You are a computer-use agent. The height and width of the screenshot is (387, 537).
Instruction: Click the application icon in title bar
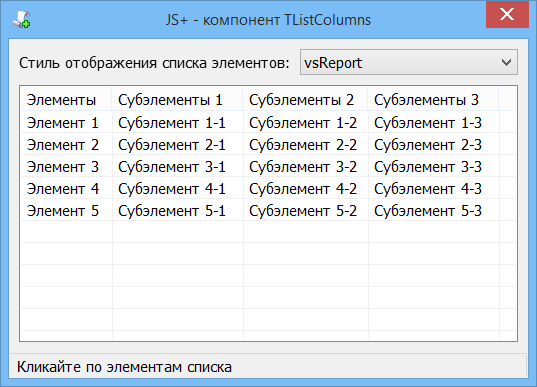pos(22,19)
